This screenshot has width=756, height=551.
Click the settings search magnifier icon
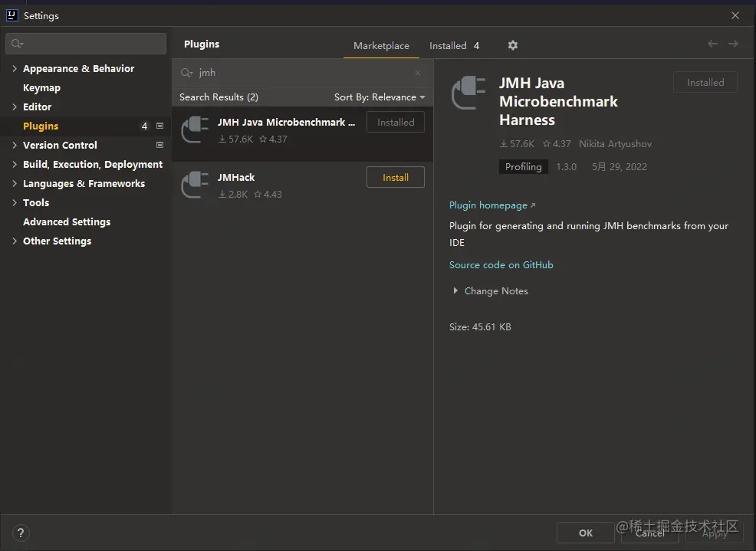click(18, 44)
